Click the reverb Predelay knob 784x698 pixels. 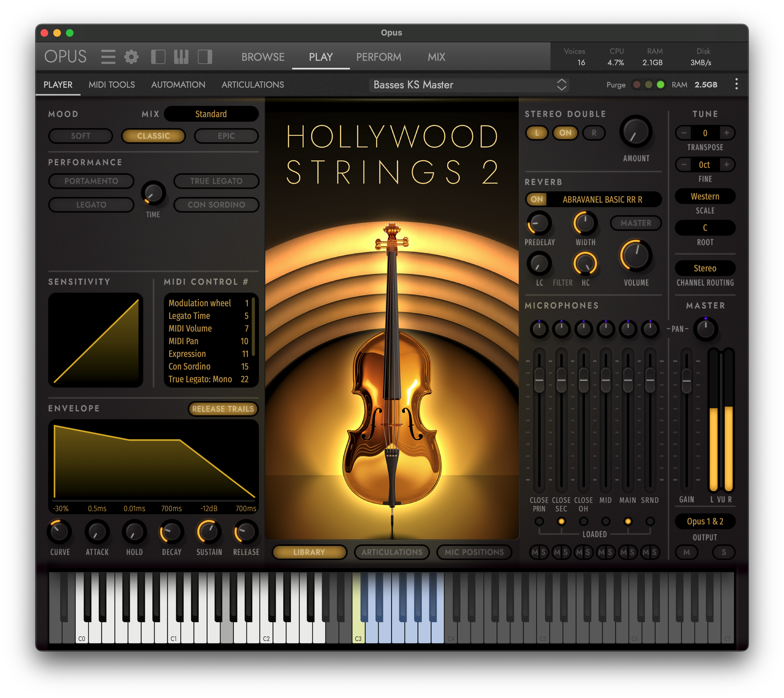point(539,223)
